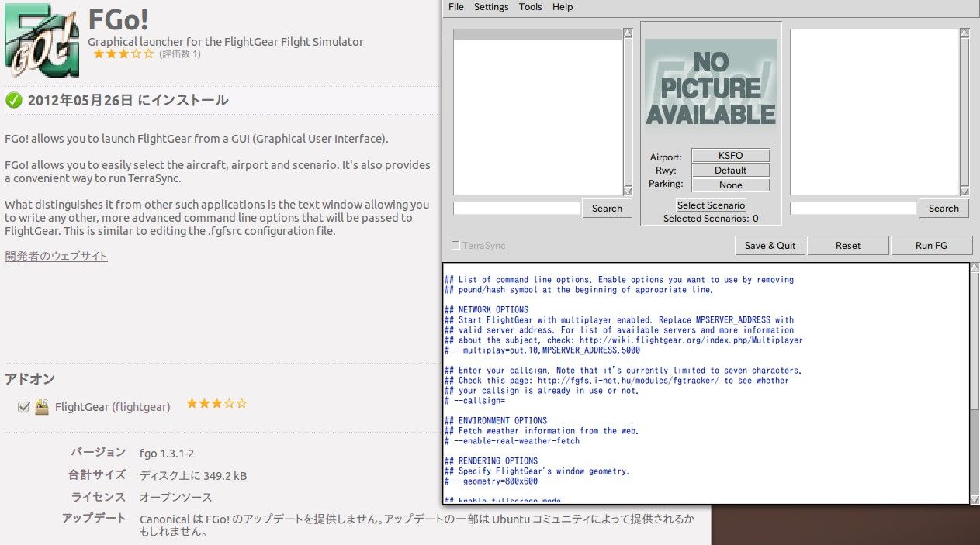Click the aircraft list up scroll arrow
Viewport: 980px width, 545px height.
[x=628, y=34]
